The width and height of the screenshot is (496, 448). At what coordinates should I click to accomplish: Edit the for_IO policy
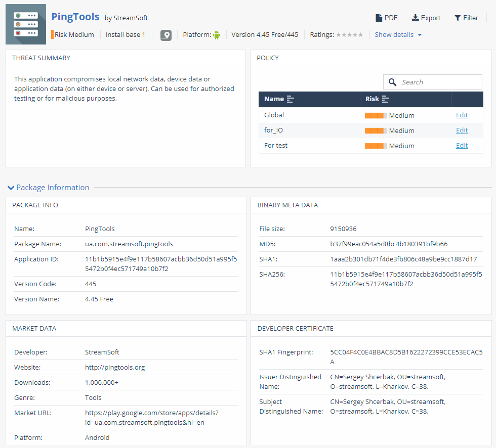click(x=462, y=130)
